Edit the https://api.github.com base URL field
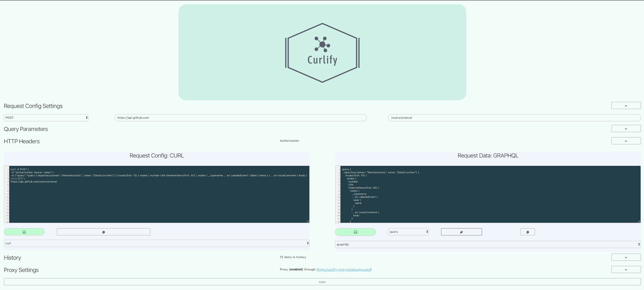This screenshot has height=290, width=644. click(x=240, y=118)
